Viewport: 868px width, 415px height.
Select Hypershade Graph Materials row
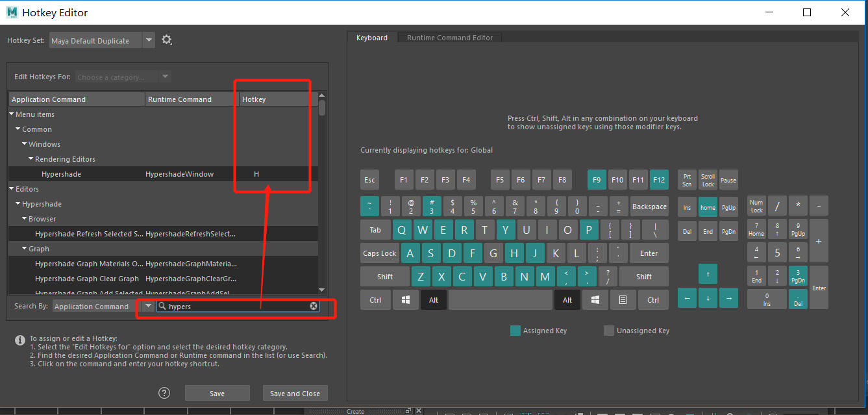(x=163, y=264)
